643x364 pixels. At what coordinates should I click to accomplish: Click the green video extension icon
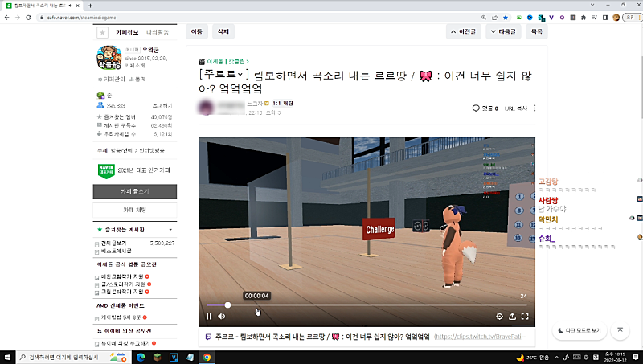click(x=518, y=18)
